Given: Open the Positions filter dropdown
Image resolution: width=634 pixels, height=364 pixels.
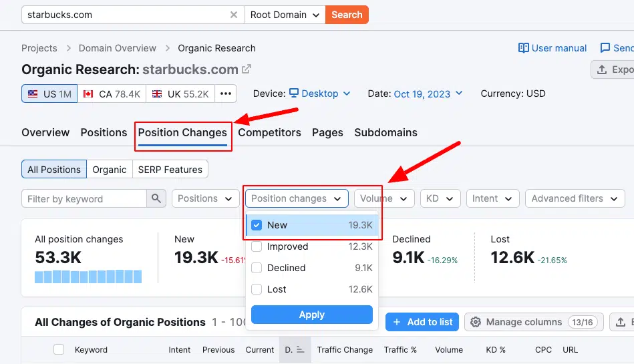Looking at the screenshot, I should (205, 198).
